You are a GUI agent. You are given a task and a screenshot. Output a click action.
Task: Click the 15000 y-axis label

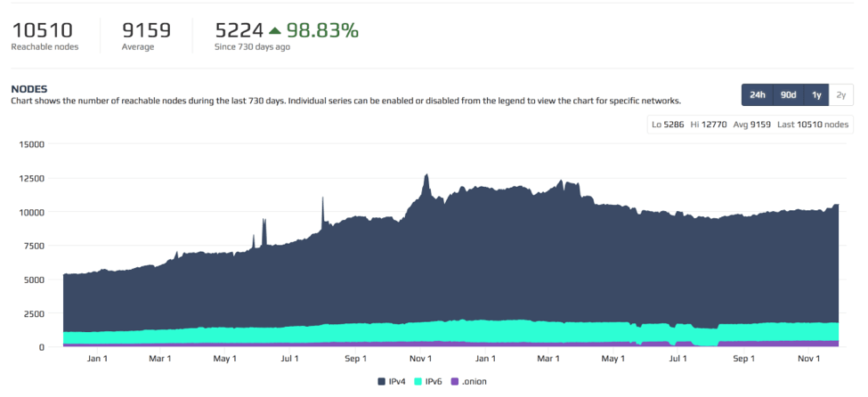pos(31,144)
